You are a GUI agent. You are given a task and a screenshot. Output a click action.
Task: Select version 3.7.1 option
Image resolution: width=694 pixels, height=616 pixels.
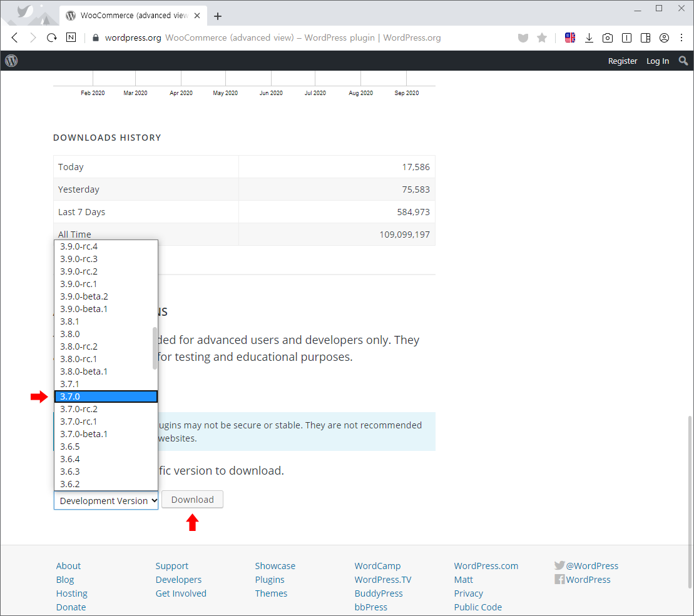(x=106, y=384)
